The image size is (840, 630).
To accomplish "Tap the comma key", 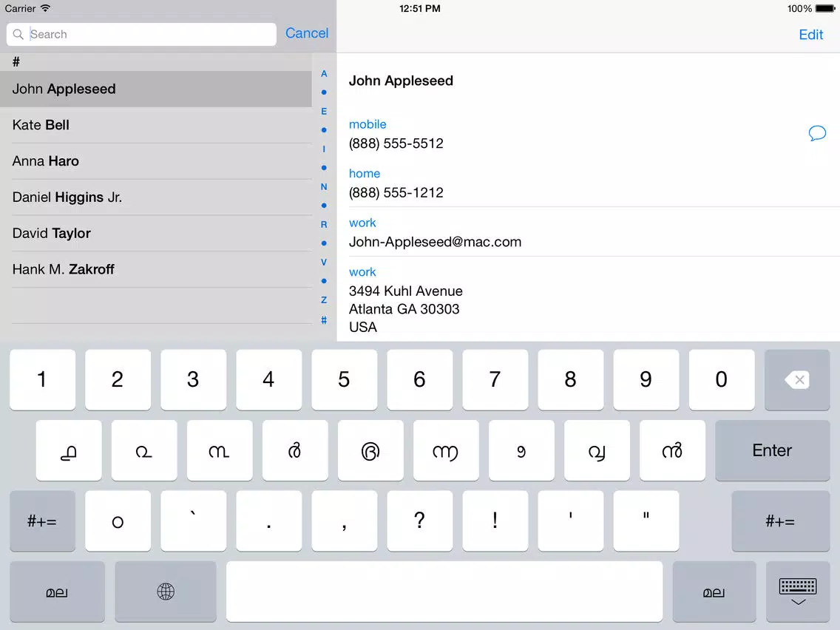I will point(345,521).
